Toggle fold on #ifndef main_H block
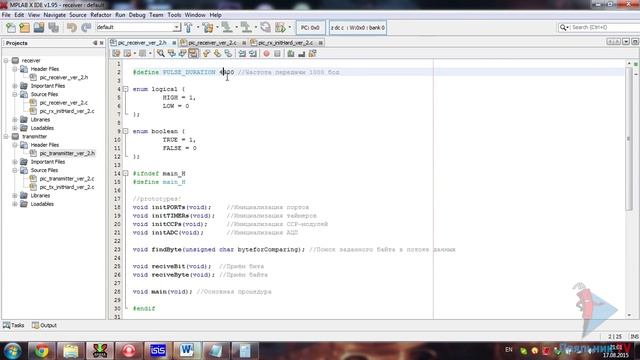Image resolution: width=640 pixels, height=360 pixels. [126, 173]
